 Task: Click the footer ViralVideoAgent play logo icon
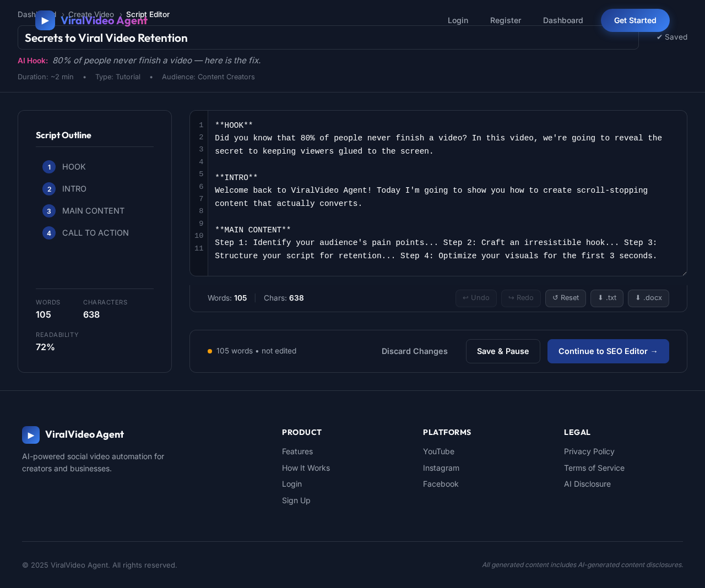coord(31,435)
